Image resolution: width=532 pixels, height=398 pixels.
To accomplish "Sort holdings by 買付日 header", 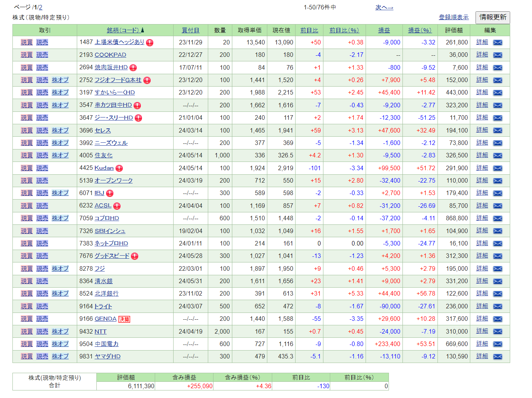I will click(190, 30).
